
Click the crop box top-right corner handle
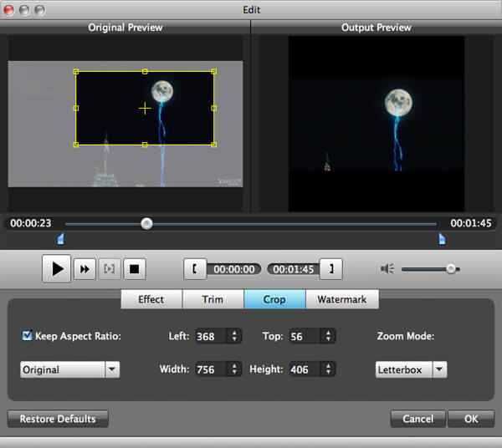click(214, 71)
